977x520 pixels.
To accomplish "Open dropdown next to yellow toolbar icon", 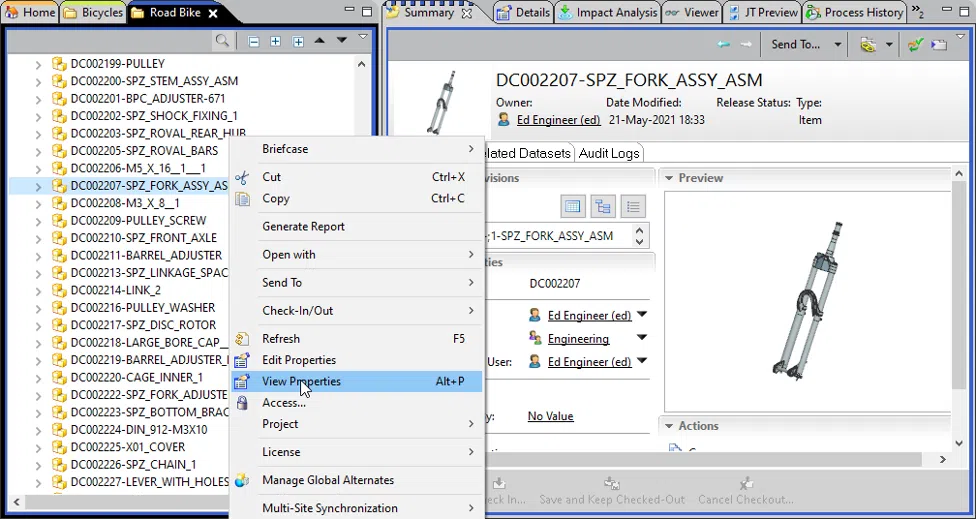I will click(889, 45).
